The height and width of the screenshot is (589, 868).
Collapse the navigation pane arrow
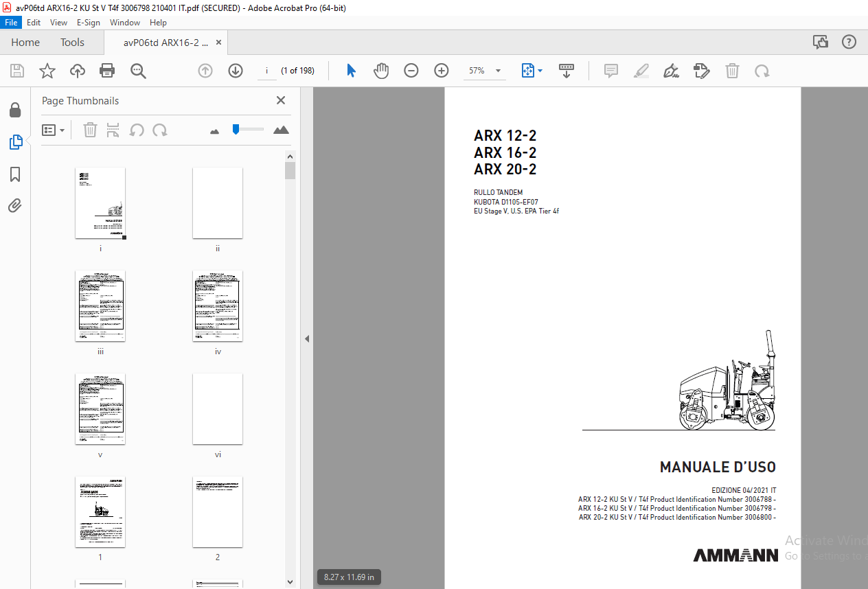click(x=307, y=338)
